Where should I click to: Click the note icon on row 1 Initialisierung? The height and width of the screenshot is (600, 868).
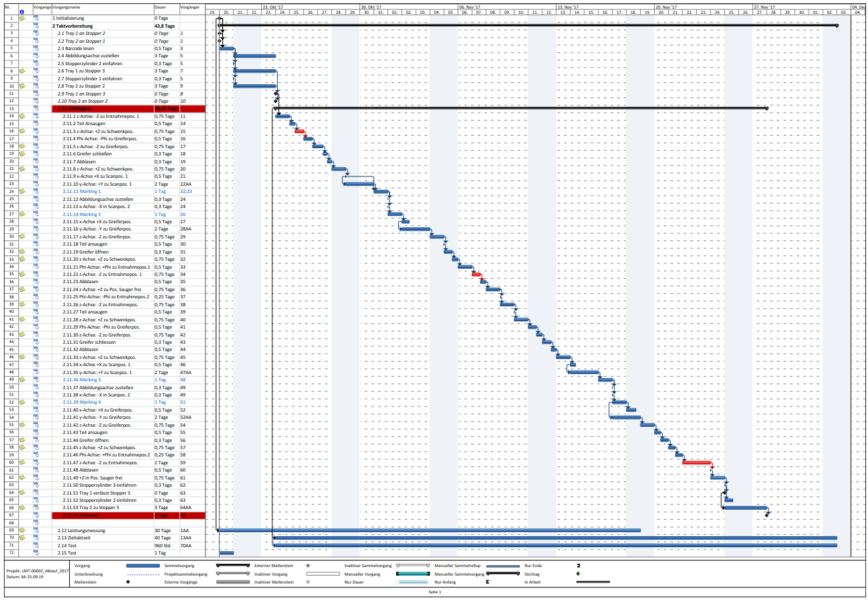22,18
